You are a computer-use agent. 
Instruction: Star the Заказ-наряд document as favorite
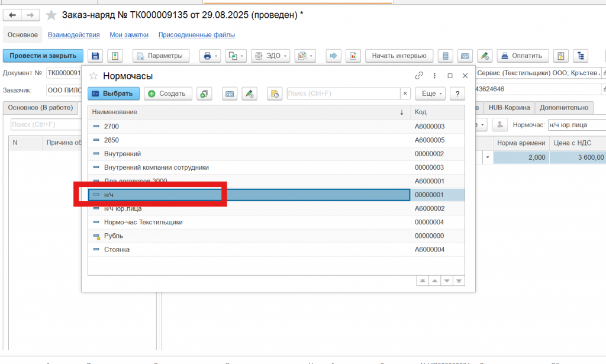[x=52, y=15]
